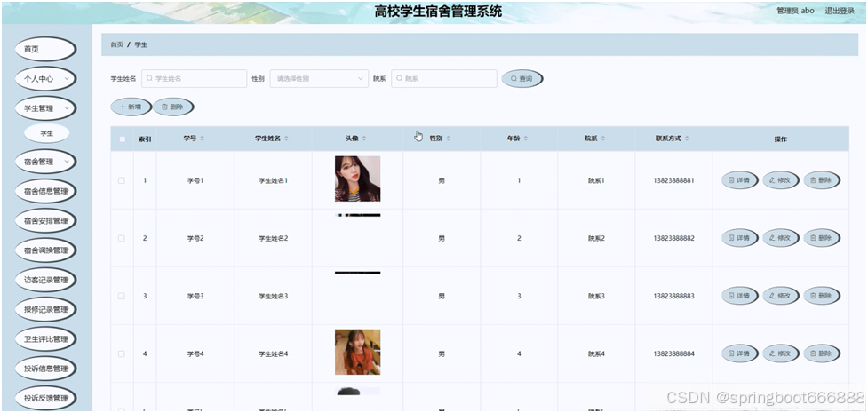This screenshot has height=413, width=868.
Task: Click the 学生姓名2 cell
Action: point(274,238)
